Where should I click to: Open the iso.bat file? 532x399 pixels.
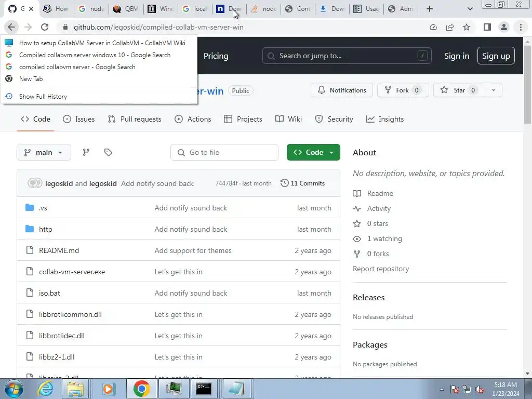[49, 293]
